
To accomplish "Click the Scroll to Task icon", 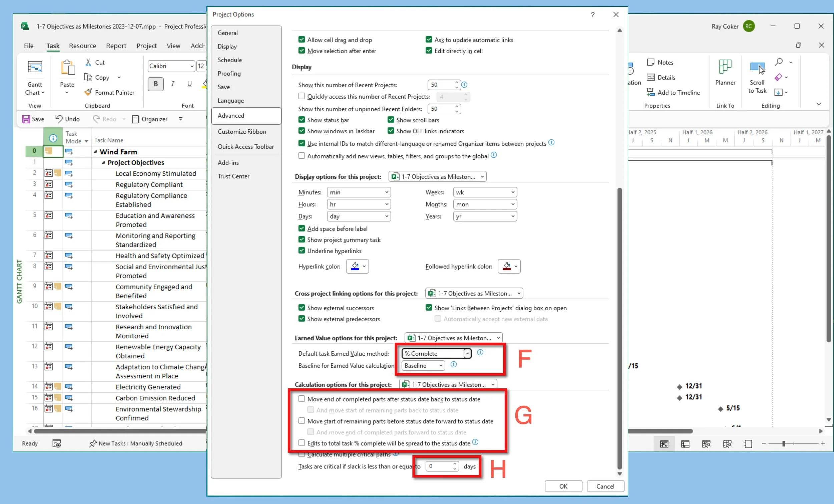I will pyautogui.click(x=757, y=68).
